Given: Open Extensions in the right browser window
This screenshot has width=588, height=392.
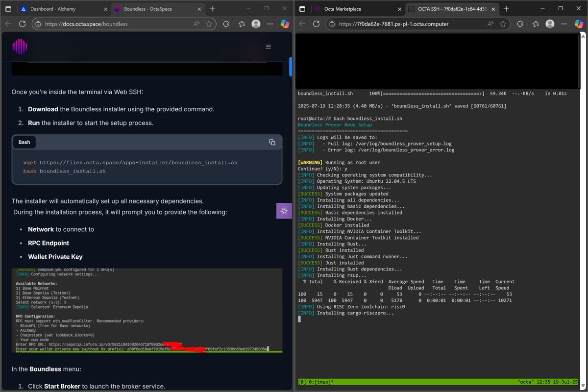Looking at the screenshot, I should point(520,24).
